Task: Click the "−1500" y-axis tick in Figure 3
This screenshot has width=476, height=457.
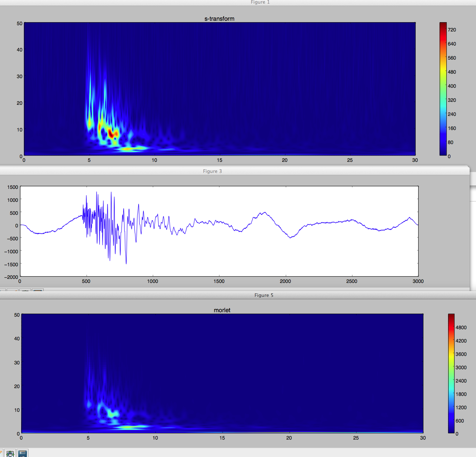Action: click(x=11, y=264)
